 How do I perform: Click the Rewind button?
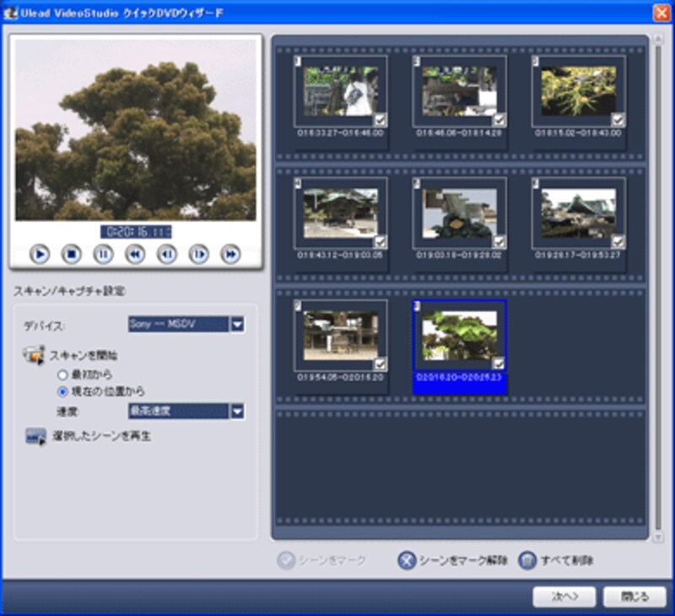(135, 253)
